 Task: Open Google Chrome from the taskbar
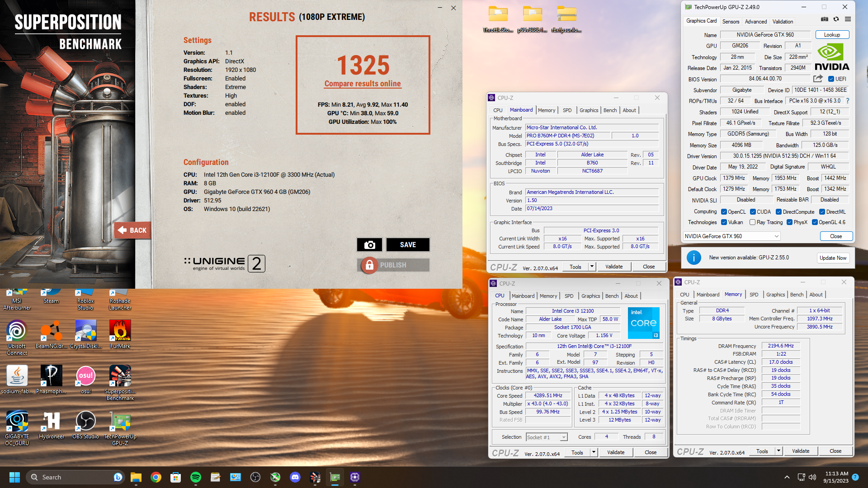coord(156,477)
